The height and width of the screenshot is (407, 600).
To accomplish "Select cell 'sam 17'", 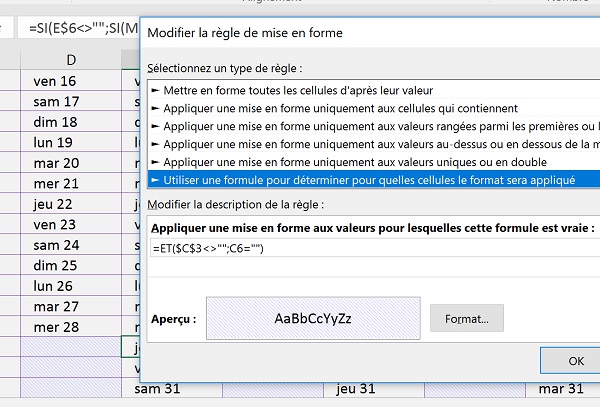I will (x=71, y=101).
